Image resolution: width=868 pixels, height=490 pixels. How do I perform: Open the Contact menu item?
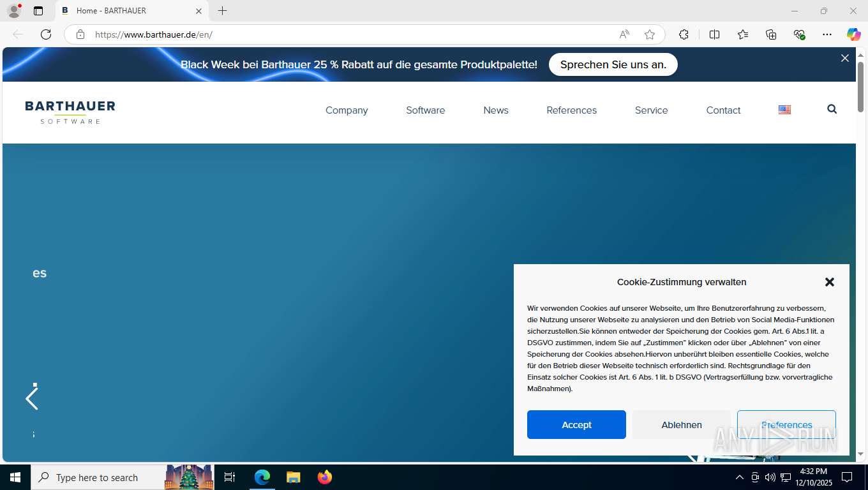click(724, 110)
